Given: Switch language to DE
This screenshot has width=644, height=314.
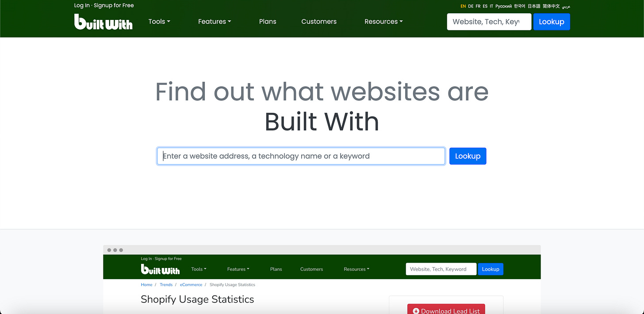Looking at the screenshot, I should (471, 6).
